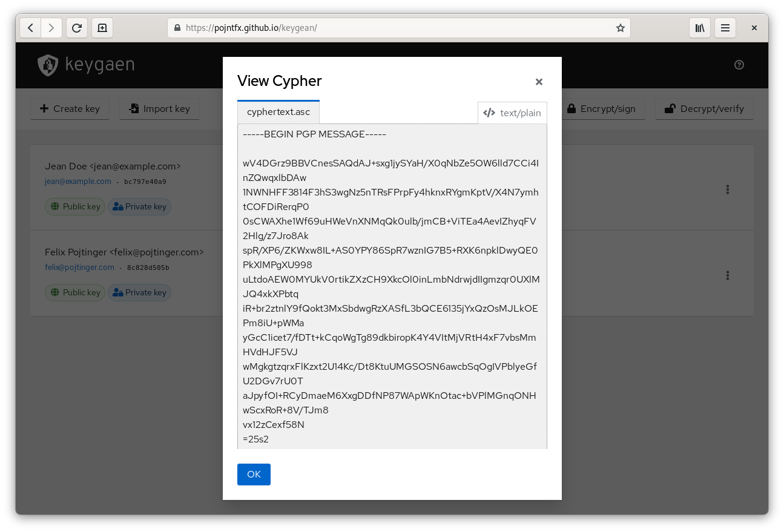Open a new tab with plus icon
Screen dimensions: 784x532
coord(102,28)
